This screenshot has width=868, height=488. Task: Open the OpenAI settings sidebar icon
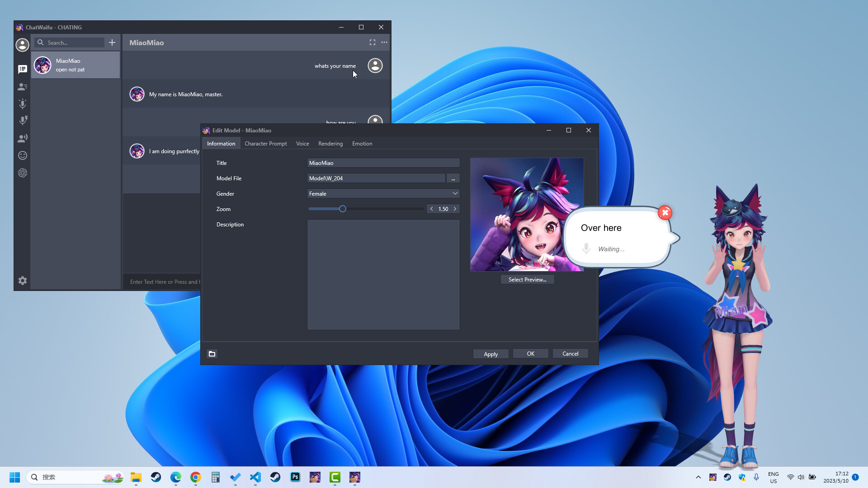pyautogui.click(x=22, y=173)
